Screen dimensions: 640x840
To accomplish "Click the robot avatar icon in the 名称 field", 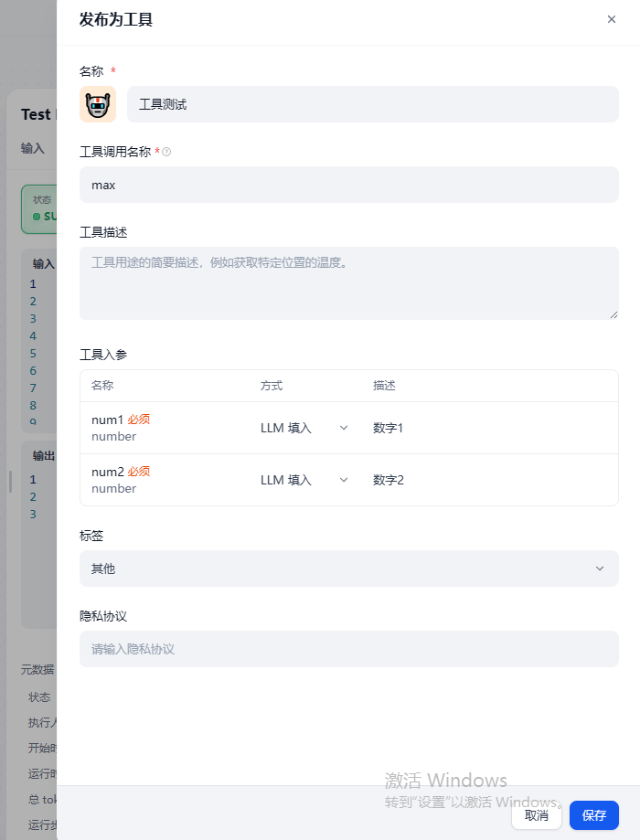I will tap(98, 104).
